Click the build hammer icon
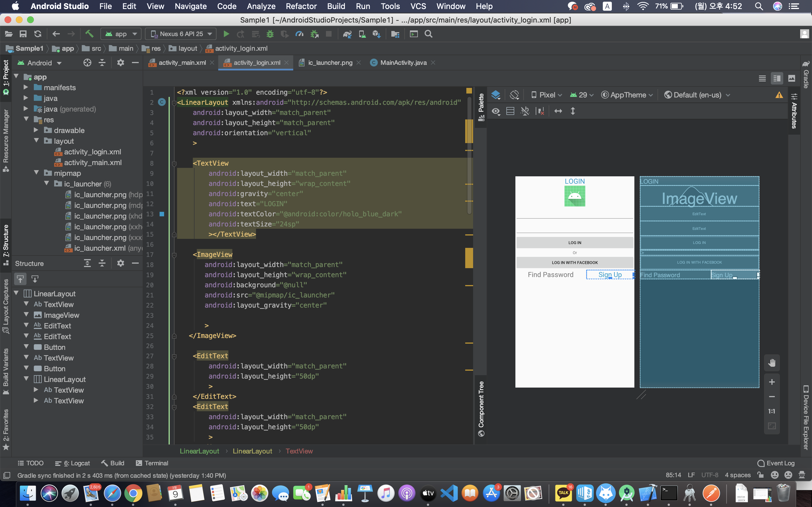Image resolution: width=812 pixels, height=507 pixels. (89, 34)
